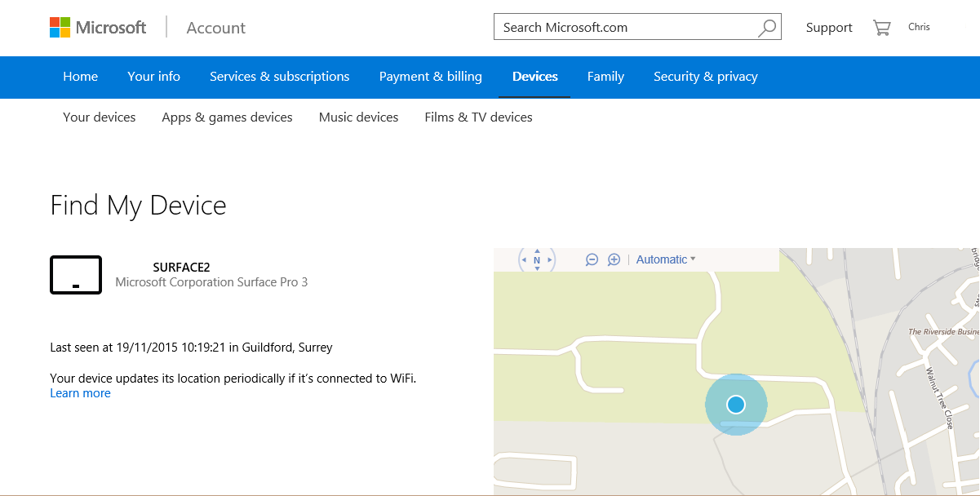Open the Your info tab
The height and width of the screenshot is (496, 980).
click(x=154, y=77)
